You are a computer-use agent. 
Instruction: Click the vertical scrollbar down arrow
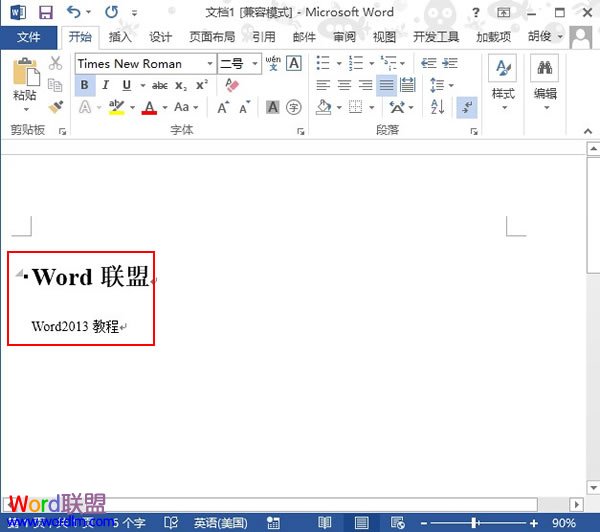point(593,488)
